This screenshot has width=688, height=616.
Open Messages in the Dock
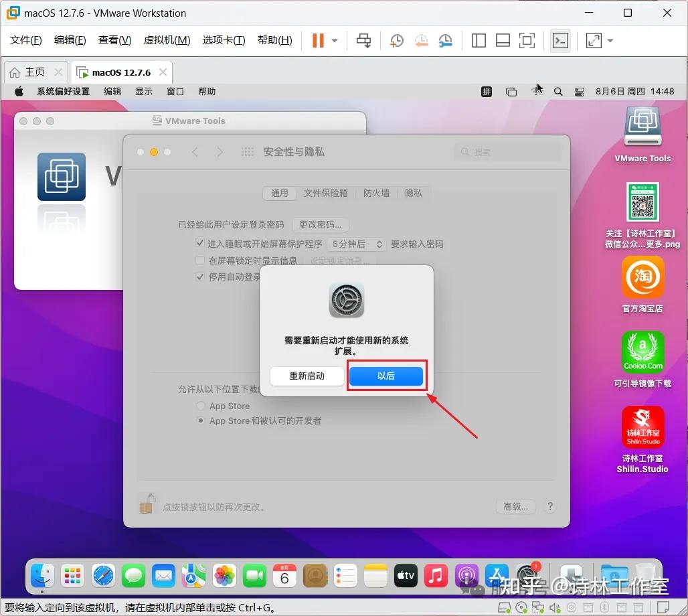[x=133, y=576]
